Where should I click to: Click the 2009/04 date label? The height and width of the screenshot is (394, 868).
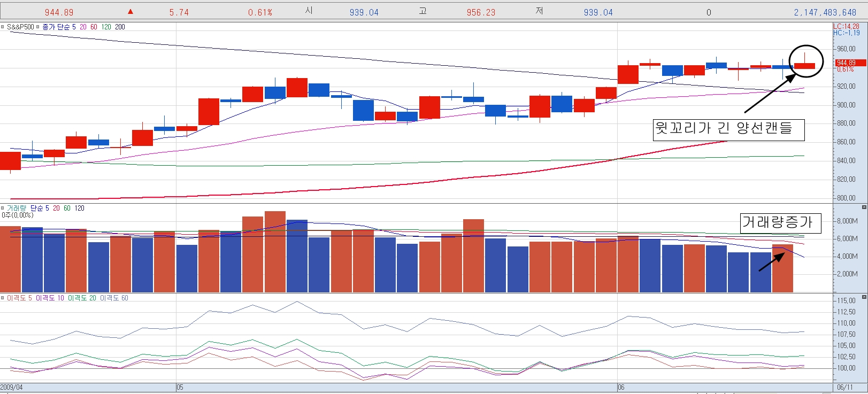(x=12, y=387)
